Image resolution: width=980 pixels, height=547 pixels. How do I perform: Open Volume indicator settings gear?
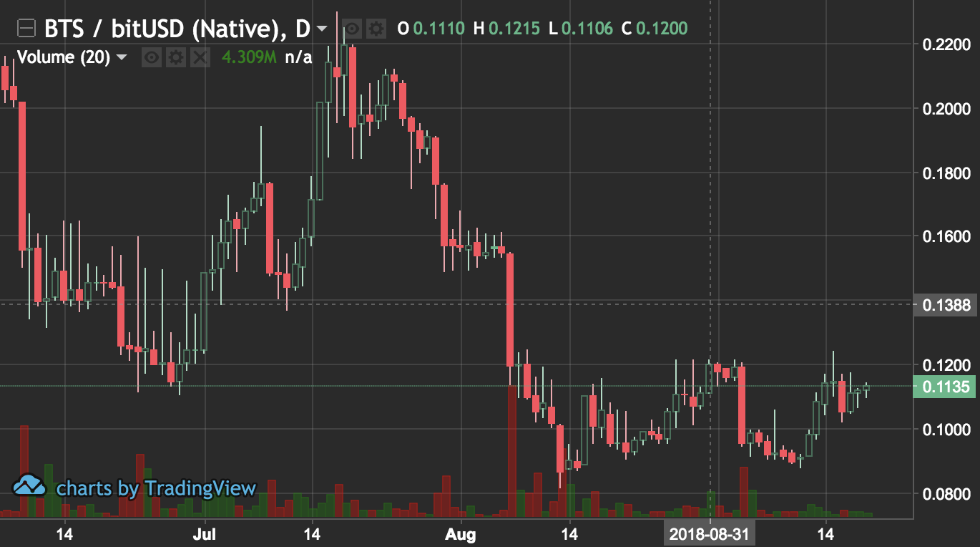175,57
